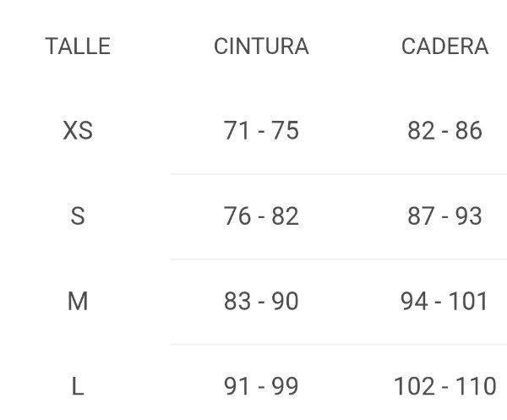Select the 102 - 110 hip cell
507x420 pixels.
(x=444, y=387)
